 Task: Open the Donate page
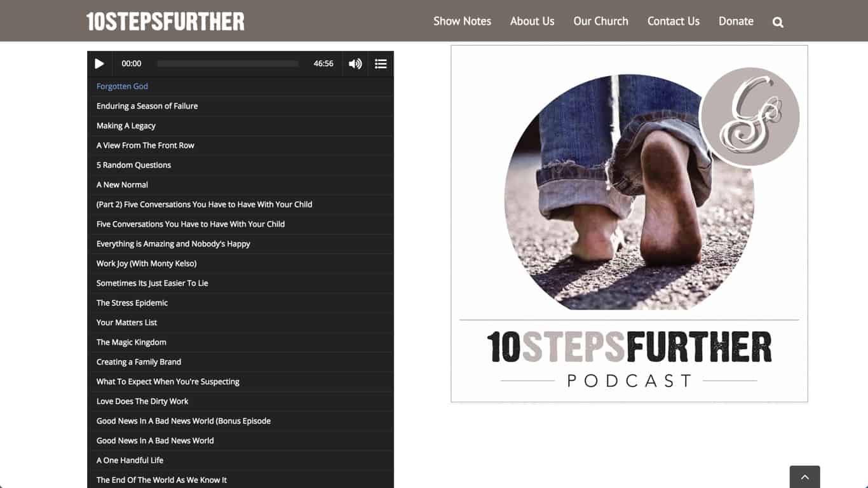tap(736, 21)
